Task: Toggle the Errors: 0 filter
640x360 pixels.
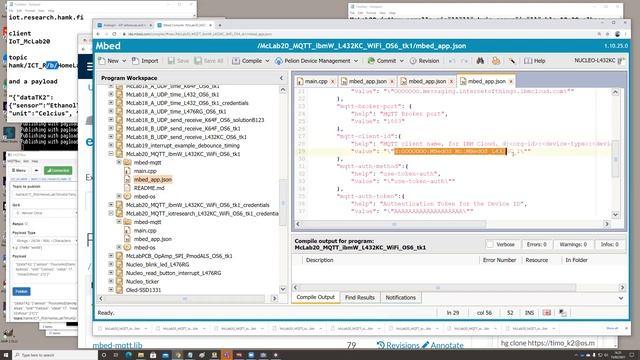Action: point(537,244)
